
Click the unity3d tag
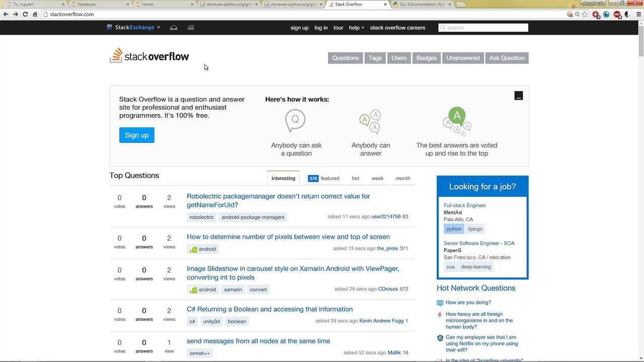click(x=211, y=321)
